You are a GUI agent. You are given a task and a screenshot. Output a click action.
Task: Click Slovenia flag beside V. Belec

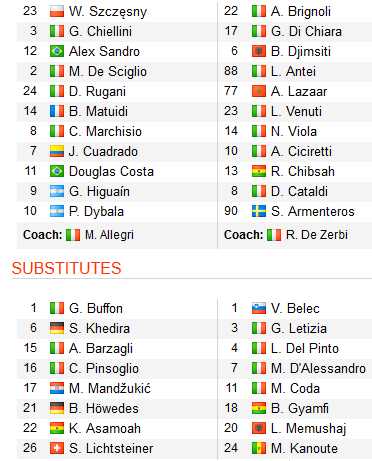tap(259, 308)
